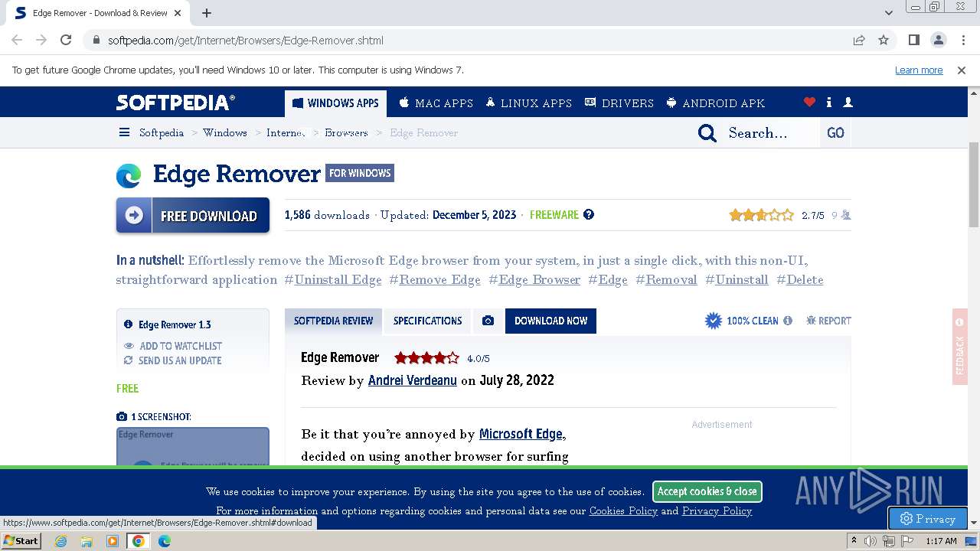Screen dimensions: 980x551
Task: Reload the Softpedia page
Action: pos(66,40)
